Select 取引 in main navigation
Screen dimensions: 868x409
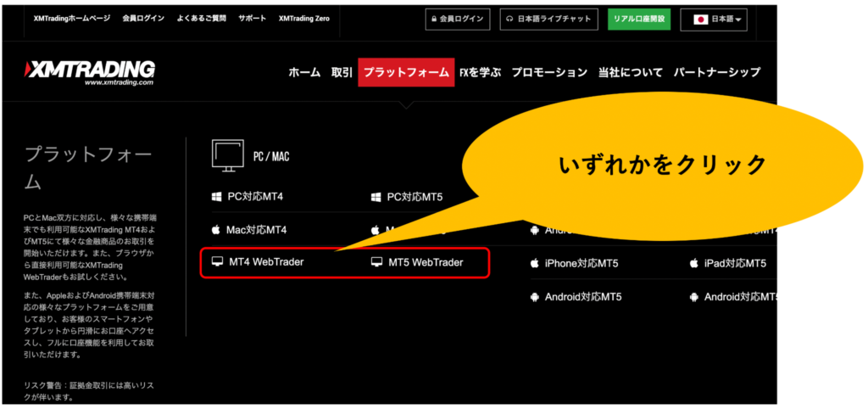coord(342,72)
